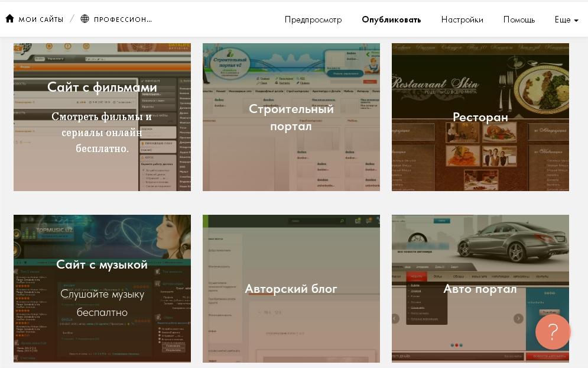Viewport: 588px width, 368px height.
Task: Expand the Еще dropdown menu
Action: (566, 20)
